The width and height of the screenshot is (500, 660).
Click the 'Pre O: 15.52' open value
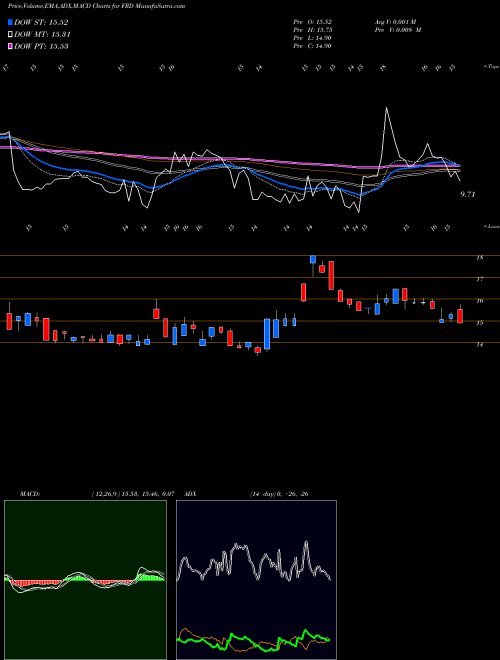coord(313,21)
